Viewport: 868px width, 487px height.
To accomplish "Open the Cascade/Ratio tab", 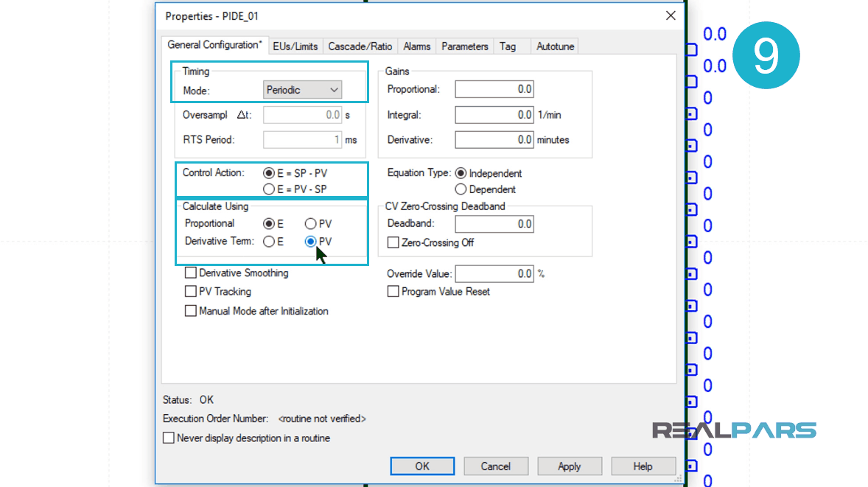I will coord(360,46).
